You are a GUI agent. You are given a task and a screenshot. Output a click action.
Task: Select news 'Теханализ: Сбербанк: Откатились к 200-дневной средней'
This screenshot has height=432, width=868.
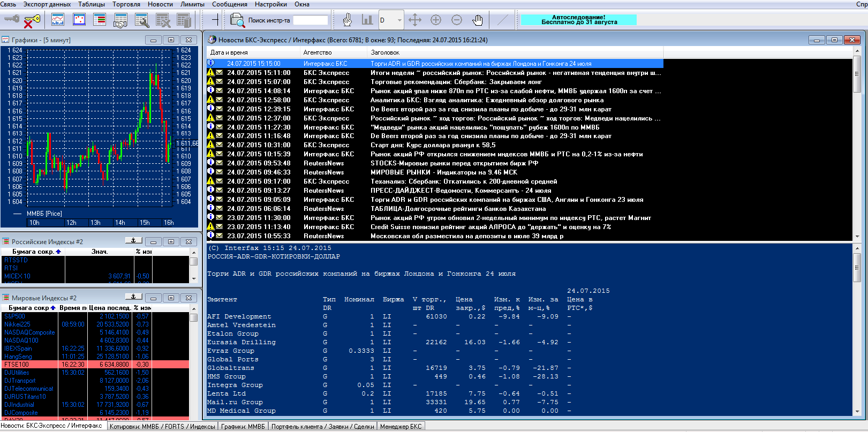(x=435, y=181)
